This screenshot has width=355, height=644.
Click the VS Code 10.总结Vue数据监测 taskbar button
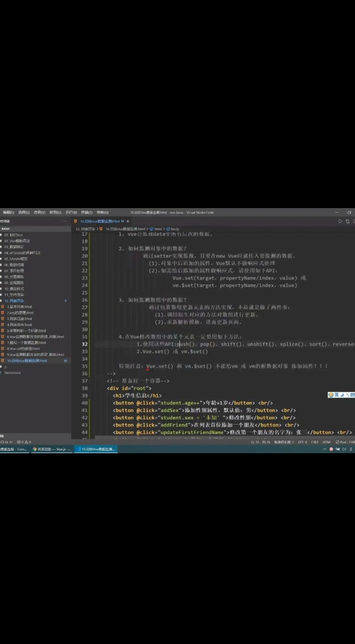coord(96,449)
